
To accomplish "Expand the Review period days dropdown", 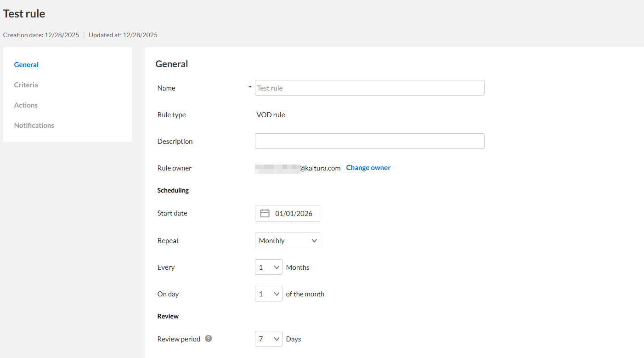I will [x=268, y=339].
